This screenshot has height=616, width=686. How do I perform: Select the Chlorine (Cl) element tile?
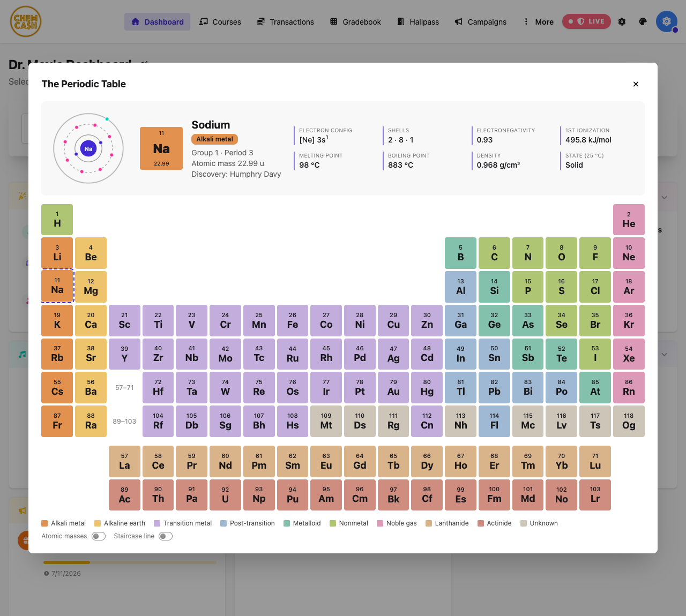pyautogui.click(x=595, y=287)
